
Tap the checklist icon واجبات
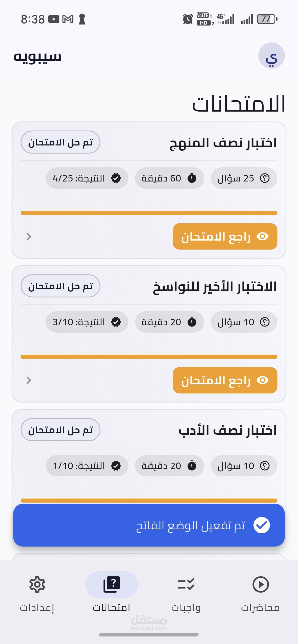click(186, 584)
